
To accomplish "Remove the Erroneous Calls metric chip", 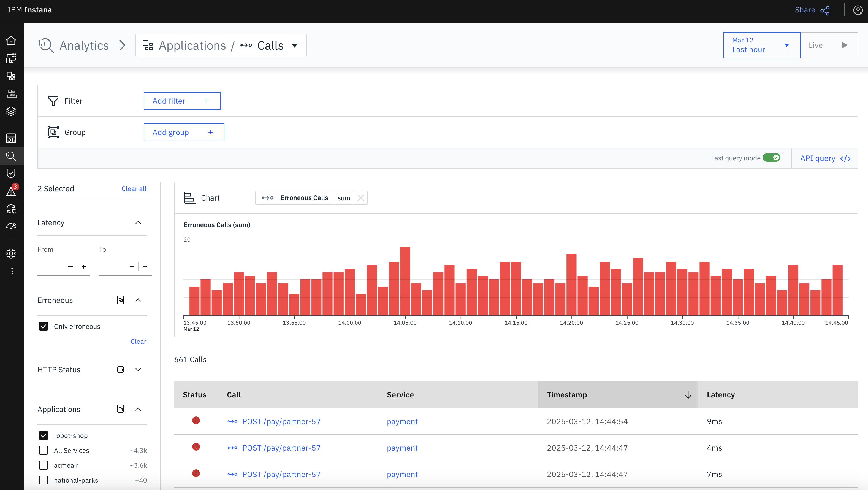I will coord(360,198).
